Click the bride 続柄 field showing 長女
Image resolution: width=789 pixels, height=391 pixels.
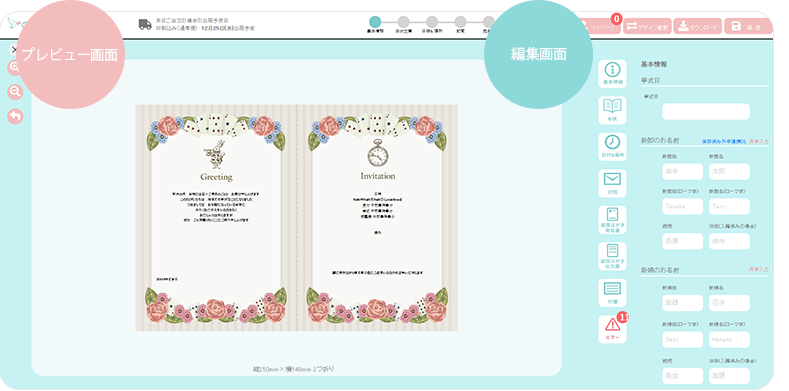[x=682, y=376]
